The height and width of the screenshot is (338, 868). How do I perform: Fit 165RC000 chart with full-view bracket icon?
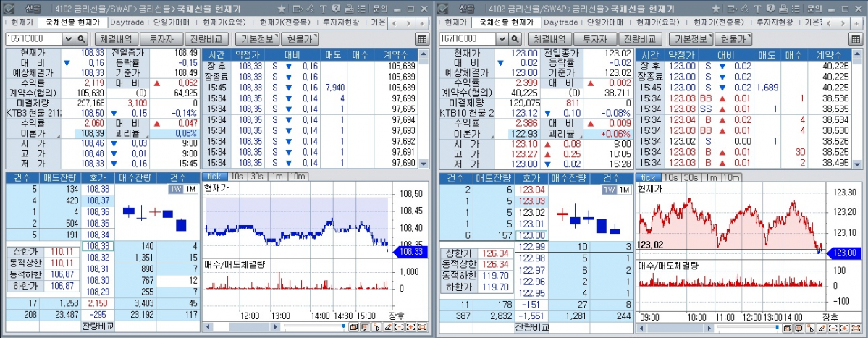(422, 327)
